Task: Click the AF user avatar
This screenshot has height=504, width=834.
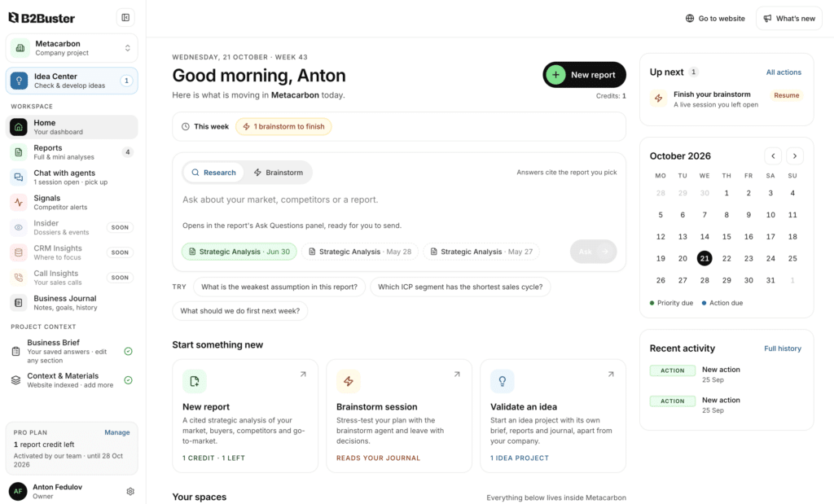Action: pyautogui.click(x=18, y=491)
